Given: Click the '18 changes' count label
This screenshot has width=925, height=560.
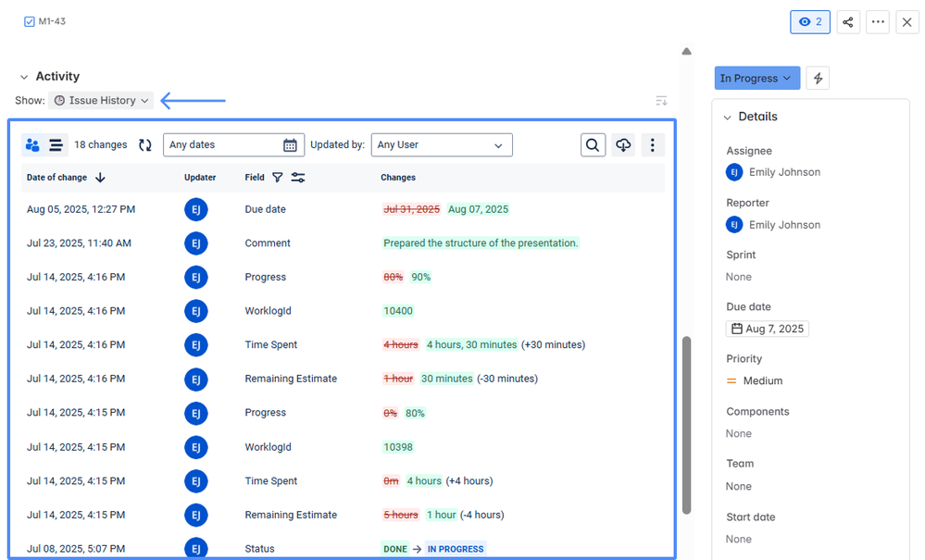Looking at the screenshot, I should coord(101,145).
